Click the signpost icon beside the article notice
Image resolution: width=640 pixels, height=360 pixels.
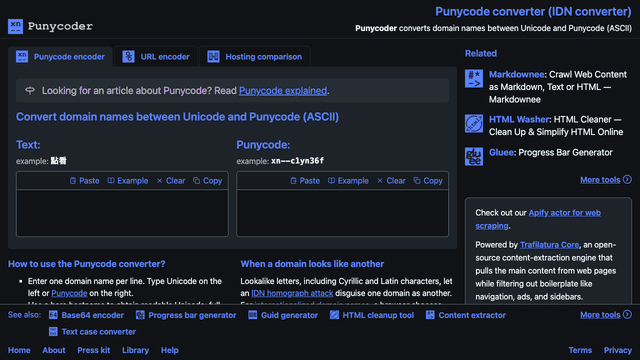pos(30,91)
